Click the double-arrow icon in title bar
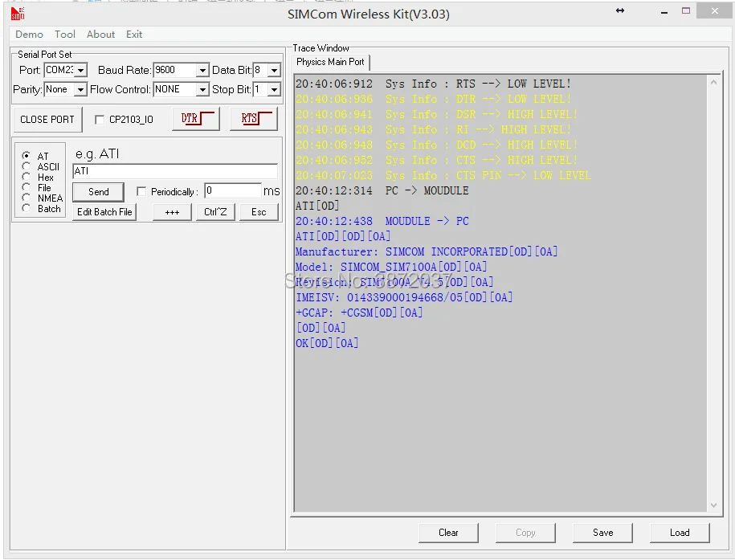Image resolution: width=735 pixels, height=560 pixels. coord(620,10)
